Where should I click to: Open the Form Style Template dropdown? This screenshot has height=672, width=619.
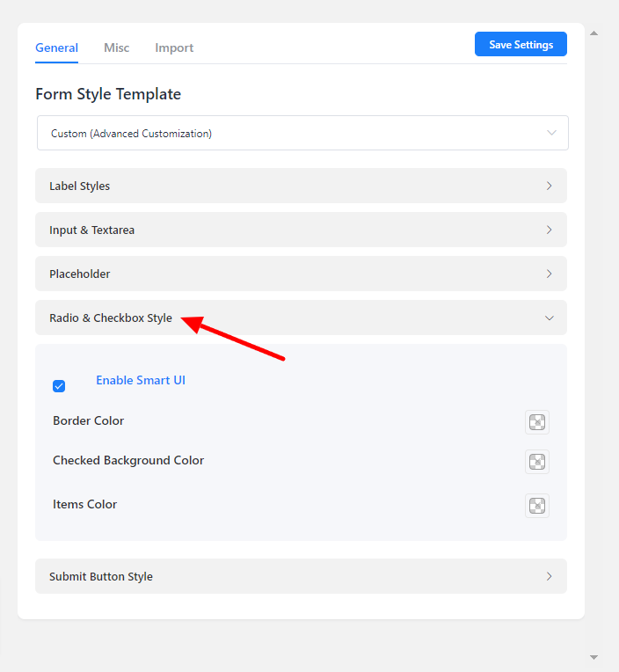tap(302, 133)
